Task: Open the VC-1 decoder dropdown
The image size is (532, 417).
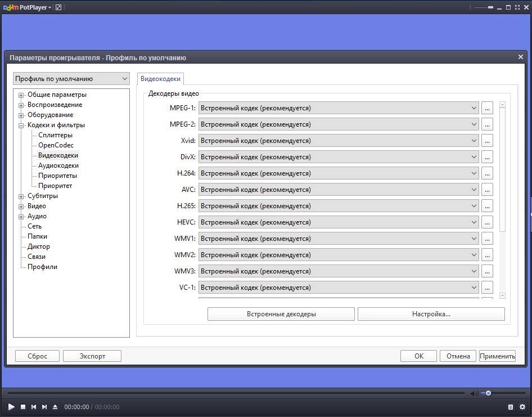Action: 339,287
